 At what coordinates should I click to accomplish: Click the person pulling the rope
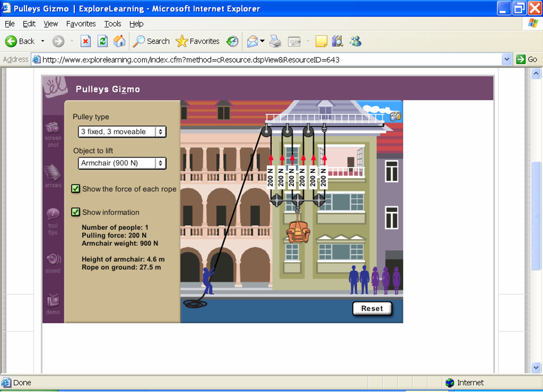pyautogui.click(x=208, y=281)
